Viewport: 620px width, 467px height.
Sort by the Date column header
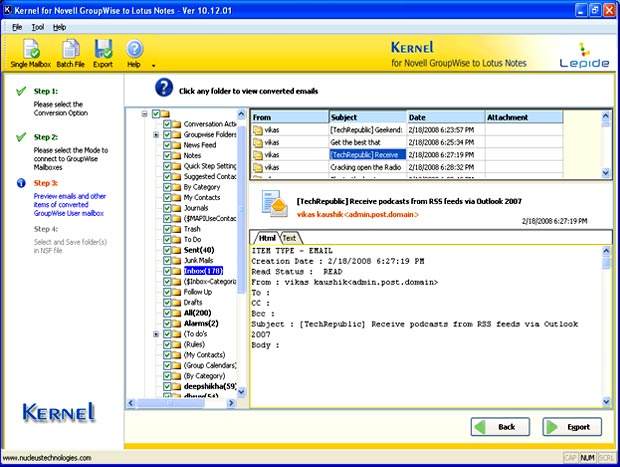tap(446, 117)
